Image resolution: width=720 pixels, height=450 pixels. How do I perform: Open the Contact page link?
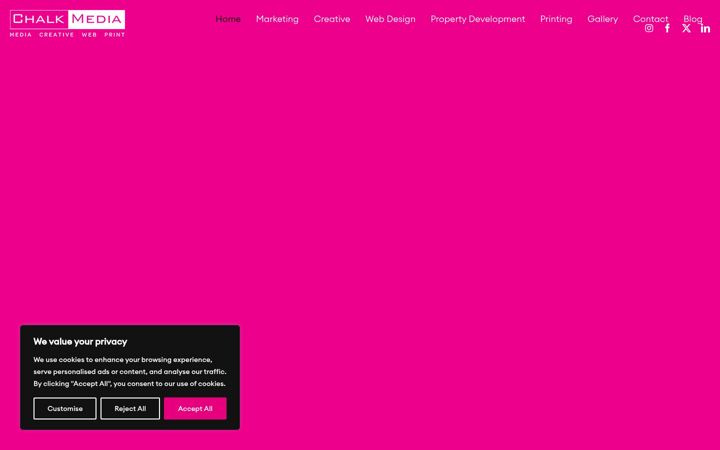pyautogui.click(x=650, y=19)
